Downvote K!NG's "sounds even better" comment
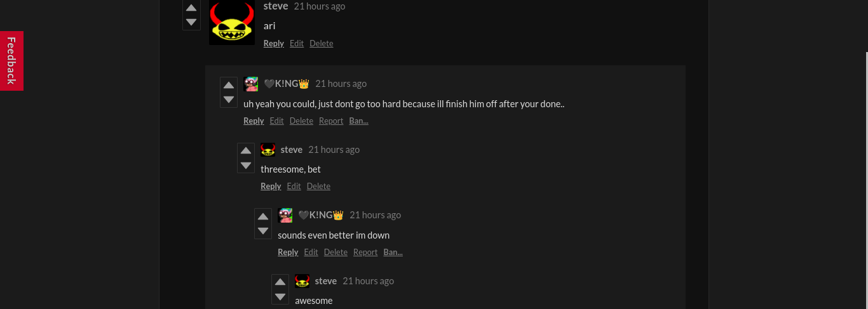 (x=263, y=231)
